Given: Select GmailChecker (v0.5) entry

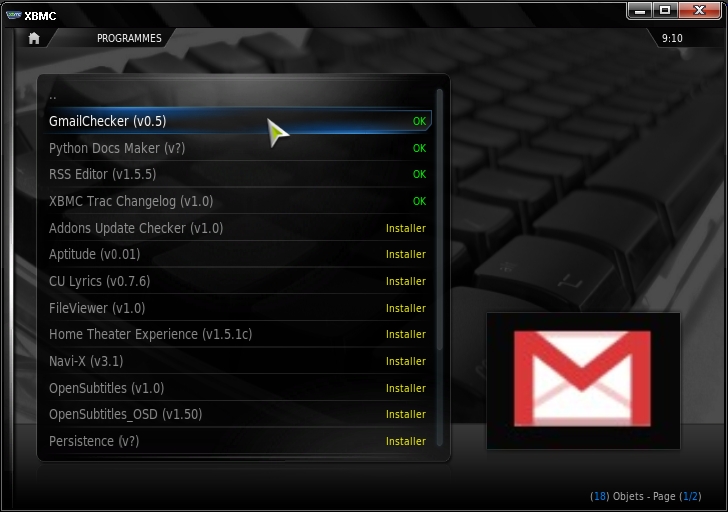Looking at the screenshot, I should point(238,121).
